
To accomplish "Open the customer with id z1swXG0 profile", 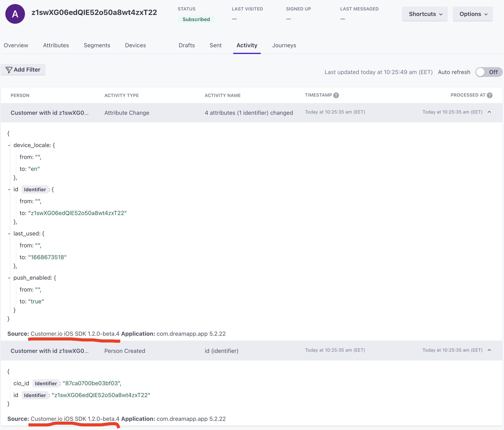I will [x=50, y=113].
